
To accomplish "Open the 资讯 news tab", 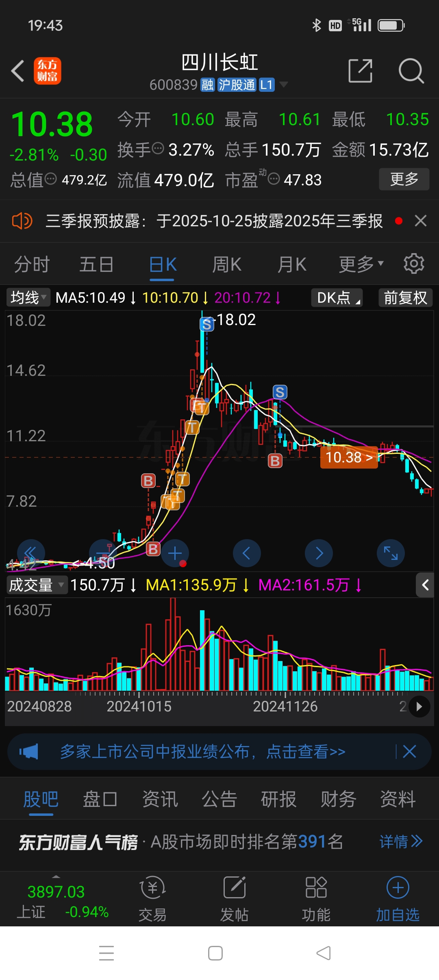I will pyautogui.click(x=160, y=799).
